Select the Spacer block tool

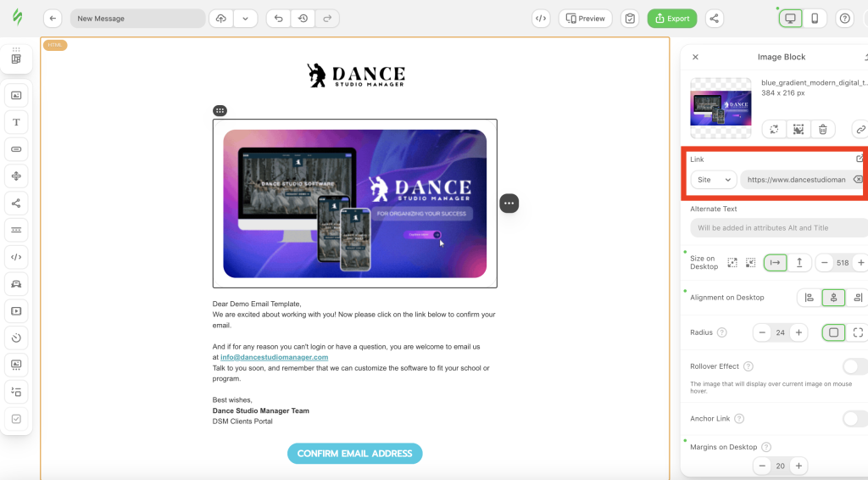(16, 176)
